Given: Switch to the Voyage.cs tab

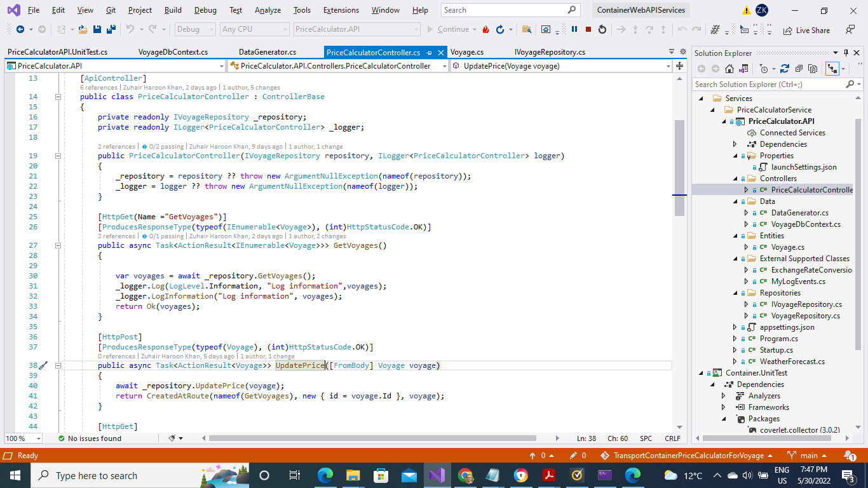Looking at the screenshot, I should 467,52.
